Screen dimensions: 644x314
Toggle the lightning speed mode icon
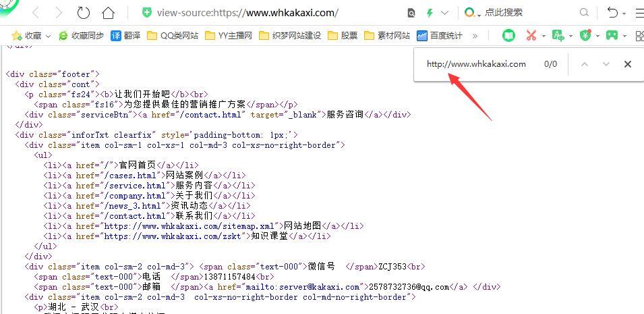click(430, 14)
